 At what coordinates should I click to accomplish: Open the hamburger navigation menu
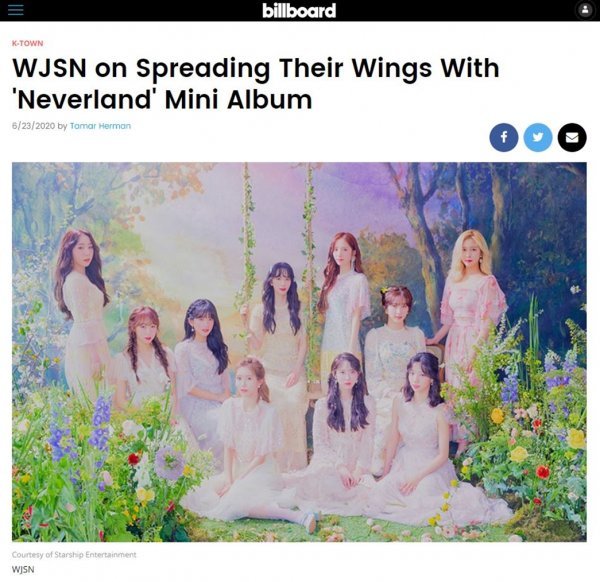[16, 10]
